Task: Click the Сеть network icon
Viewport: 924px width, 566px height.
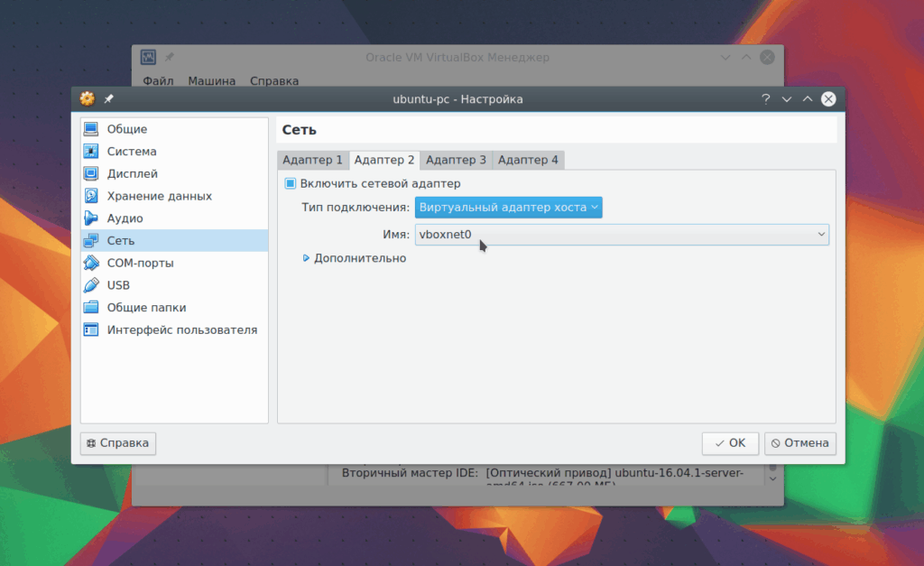Action: pyautogui.click(x=91, y=240)
